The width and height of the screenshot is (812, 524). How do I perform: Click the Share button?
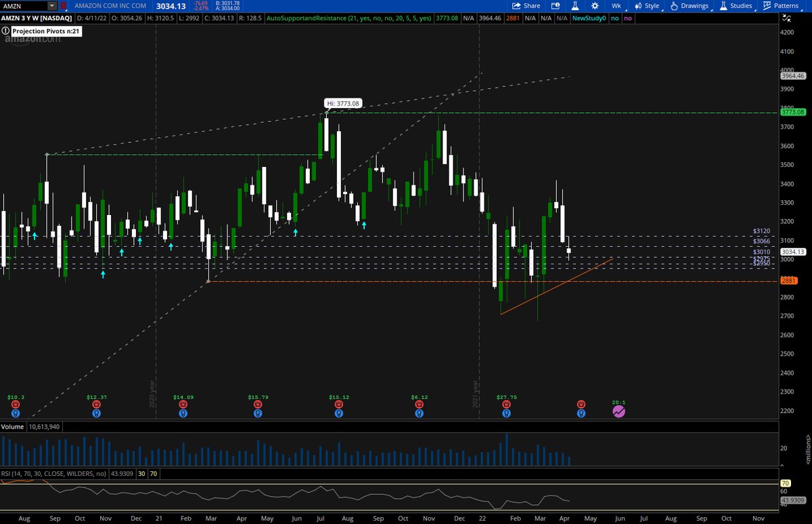point(526,5)
